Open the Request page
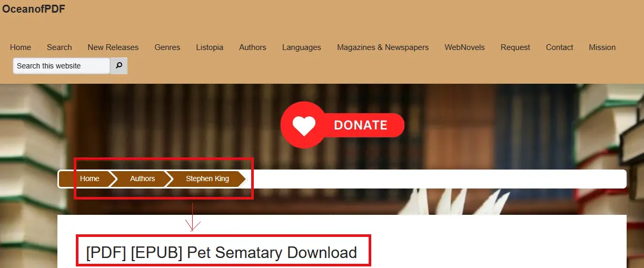644x268 pixels. [x=516, y=47]
